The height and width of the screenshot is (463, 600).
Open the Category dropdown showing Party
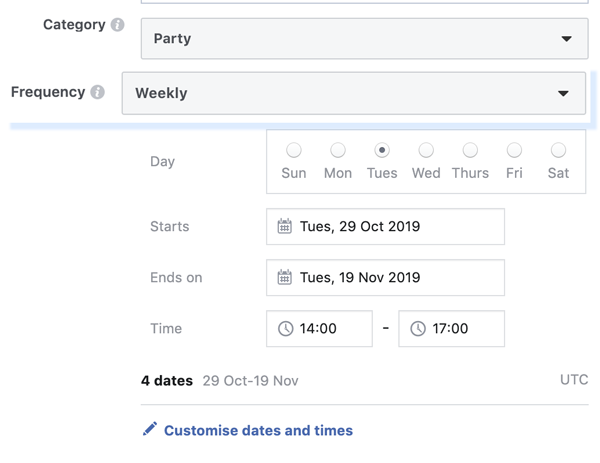pos(364,39)
